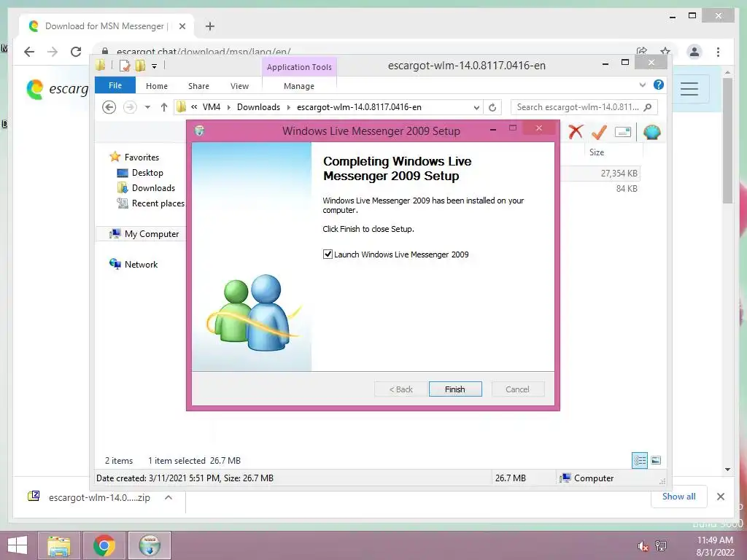
Task: Click the Setup installer taskbar icon
Action: (x=150, y=545)
